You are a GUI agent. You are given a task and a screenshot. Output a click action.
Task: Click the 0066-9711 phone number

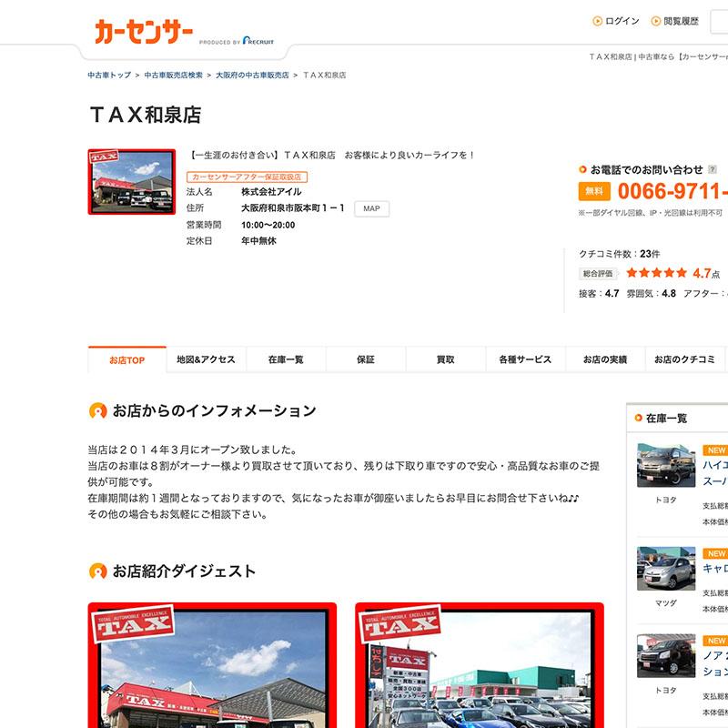point(672,191)
